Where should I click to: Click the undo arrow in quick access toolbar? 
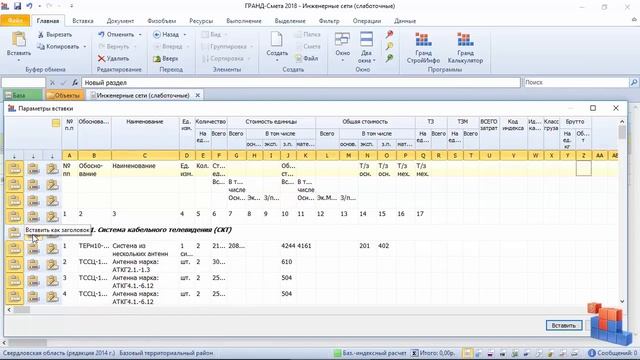[29, 6]
